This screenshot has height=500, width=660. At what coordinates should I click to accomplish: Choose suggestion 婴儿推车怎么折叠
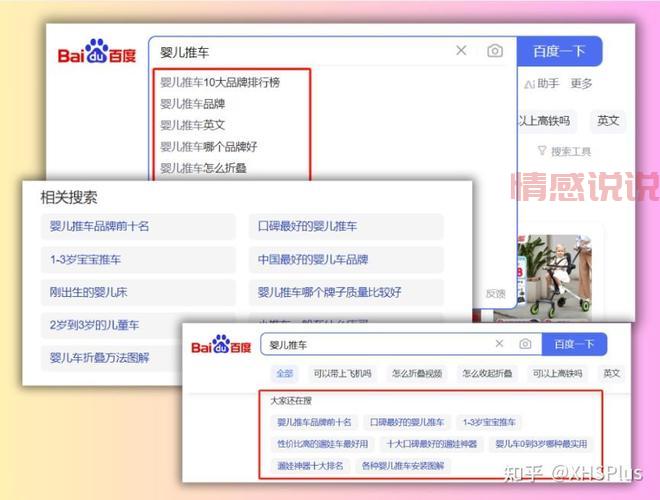[x=203, y=168]
